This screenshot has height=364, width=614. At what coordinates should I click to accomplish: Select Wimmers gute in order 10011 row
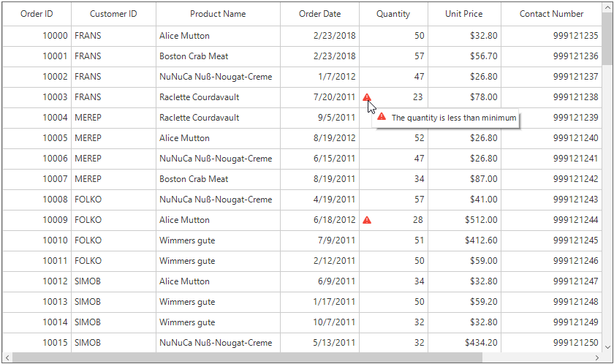(218, 261)
